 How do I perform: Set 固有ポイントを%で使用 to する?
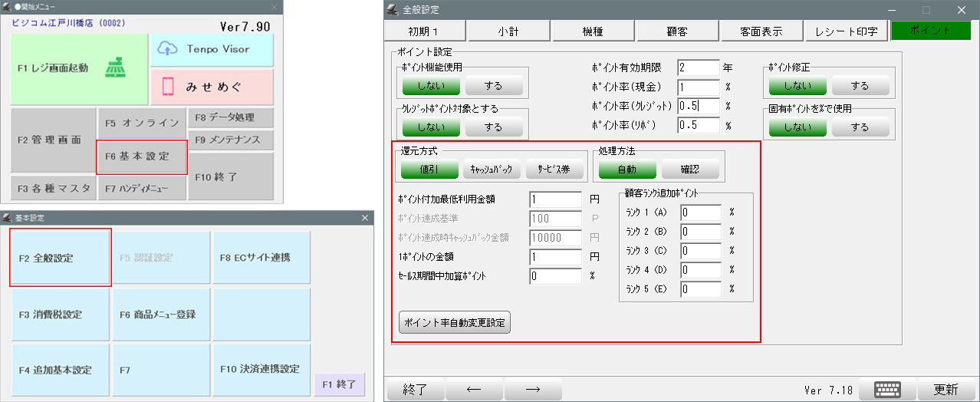pyautogui.click(x=860, y=127)
